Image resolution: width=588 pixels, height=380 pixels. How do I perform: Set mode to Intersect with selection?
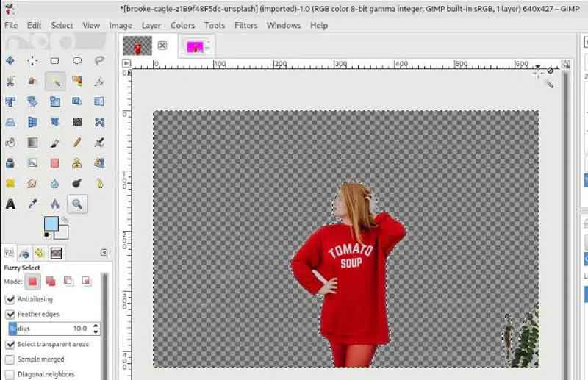[86, 281]
